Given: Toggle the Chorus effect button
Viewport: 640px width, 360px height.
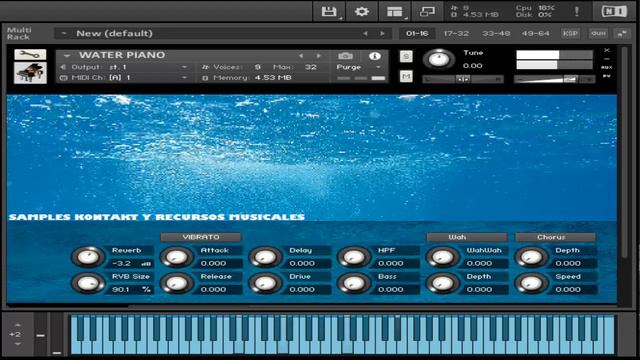Looking at the screenshot, I should [555, 237].
